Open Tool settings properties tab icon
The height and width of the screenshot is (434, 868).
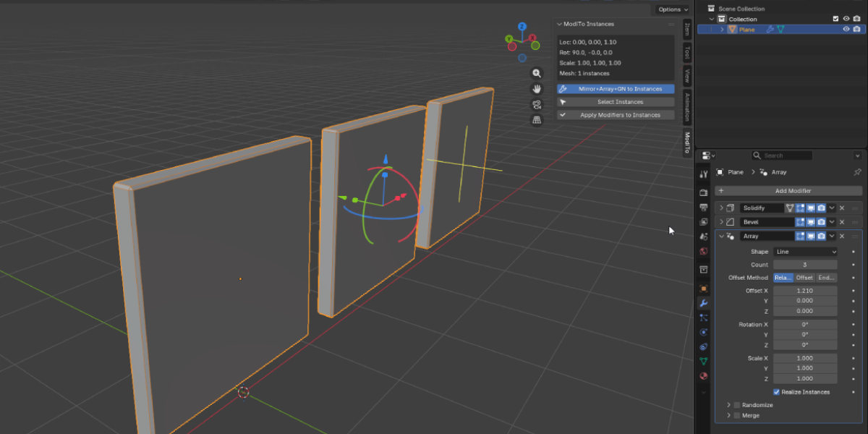click(x=704, y=174)
